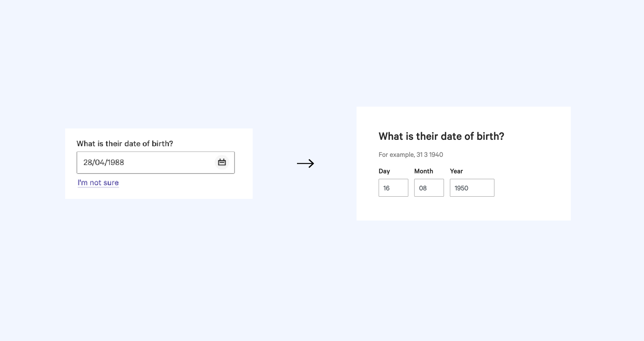Click the Month label

424,171
